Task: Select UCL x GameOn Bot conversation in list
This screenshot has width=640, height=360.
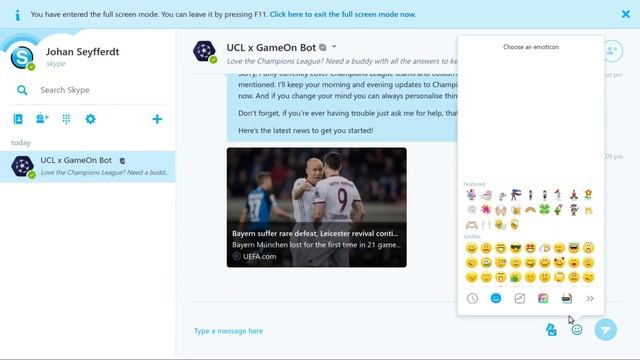Action: point(88,167)
